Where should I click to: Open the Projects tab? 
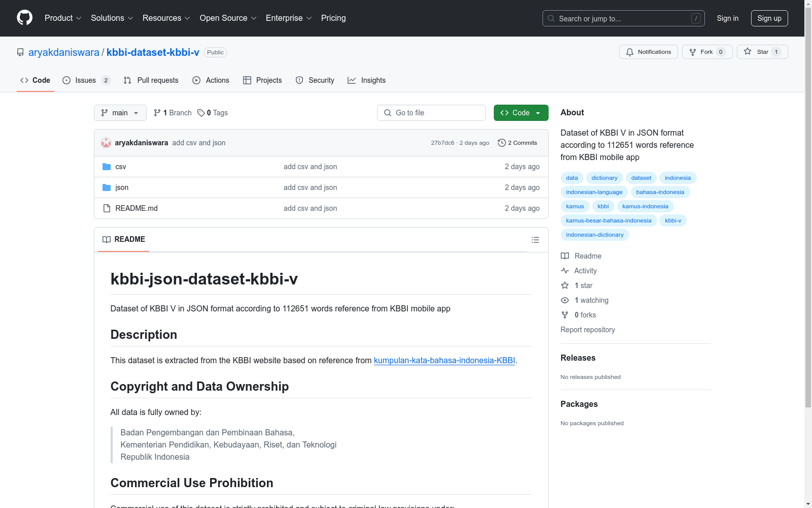click(262, 80)
